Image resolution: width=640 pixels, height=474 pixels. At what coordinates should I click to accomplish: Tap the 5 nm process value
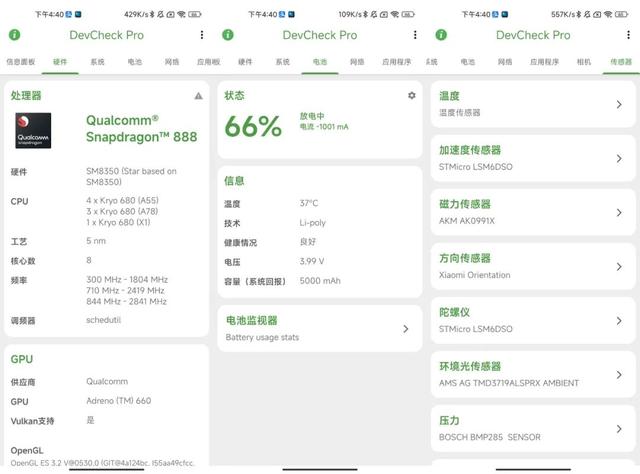point(96,241)
